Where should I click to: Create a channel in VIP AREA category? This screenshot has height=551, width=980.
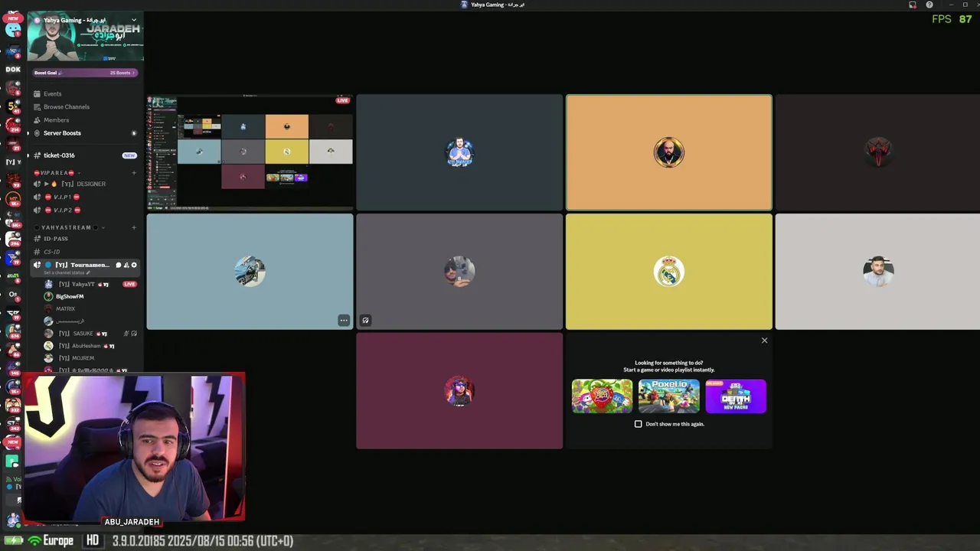pos(134,173)
